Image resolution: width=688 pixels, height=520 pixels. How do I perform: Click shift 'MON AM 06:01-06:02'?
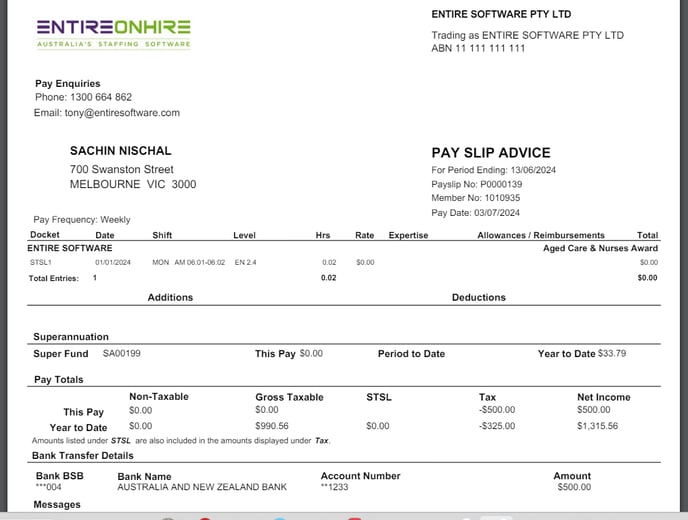tap(189, 262)
